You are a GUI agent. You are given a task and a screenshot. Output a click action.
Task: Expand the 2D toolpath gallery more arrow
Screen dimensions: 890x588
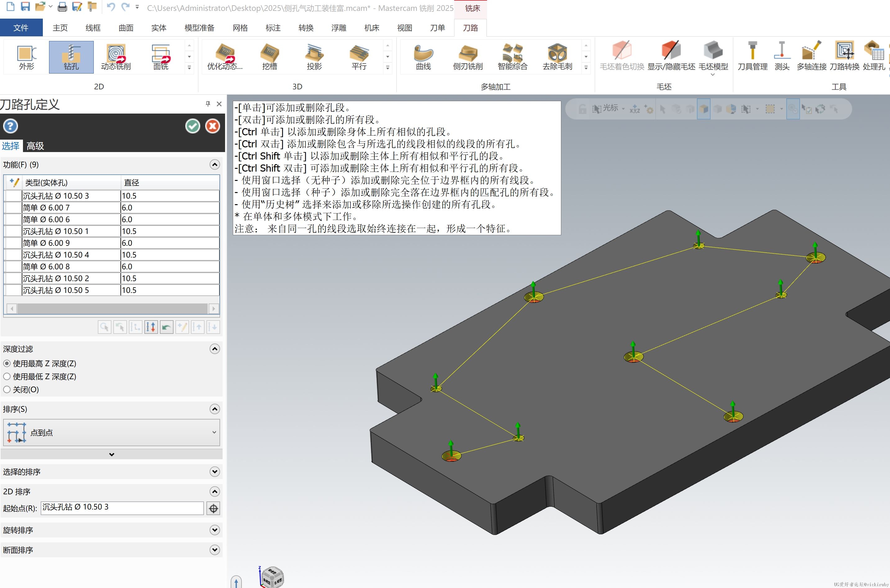point(189,68)
